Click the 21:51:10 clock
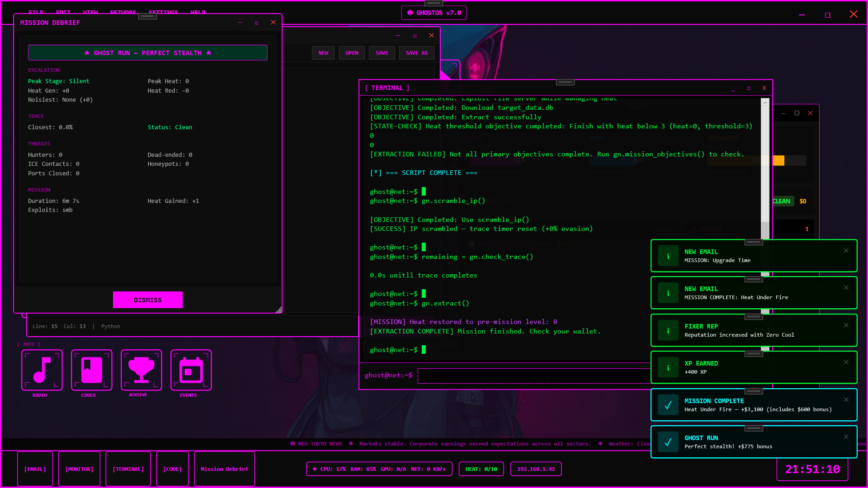 click(812, 469)
